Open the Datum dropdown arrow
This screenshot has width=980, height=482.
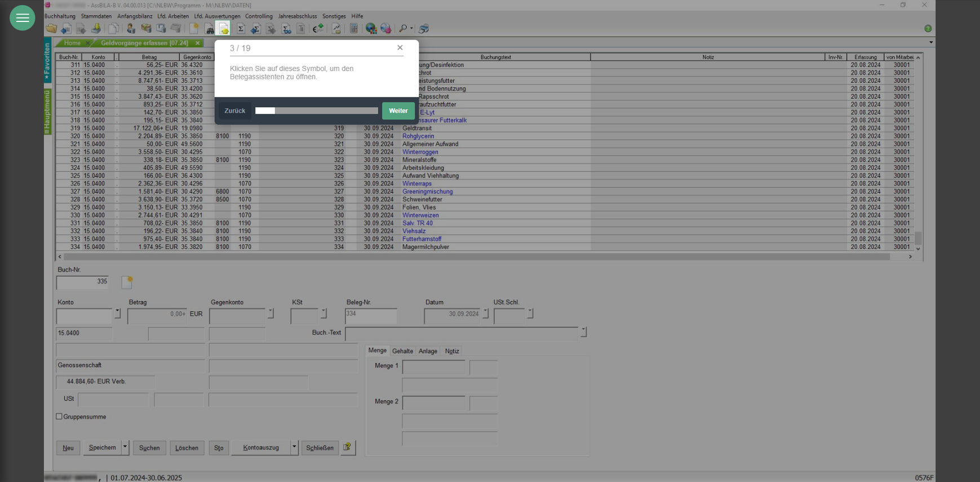pos(485,313)
